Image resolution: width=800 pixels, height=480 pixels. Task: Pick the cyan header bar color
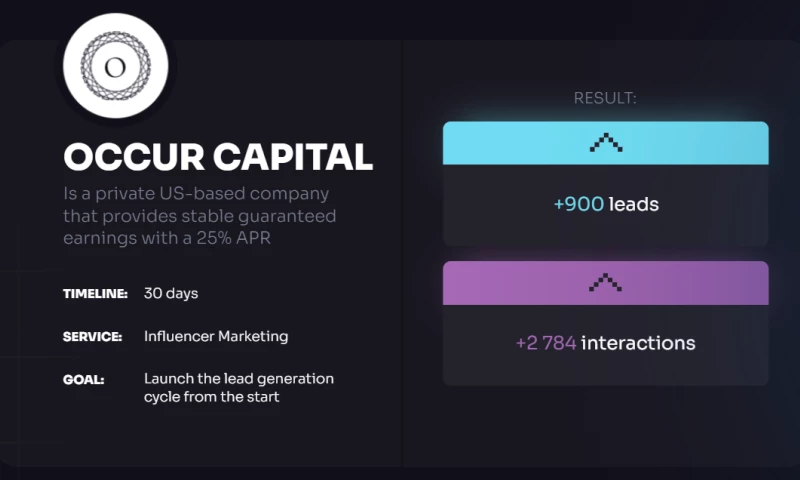[x=500, y=143]
